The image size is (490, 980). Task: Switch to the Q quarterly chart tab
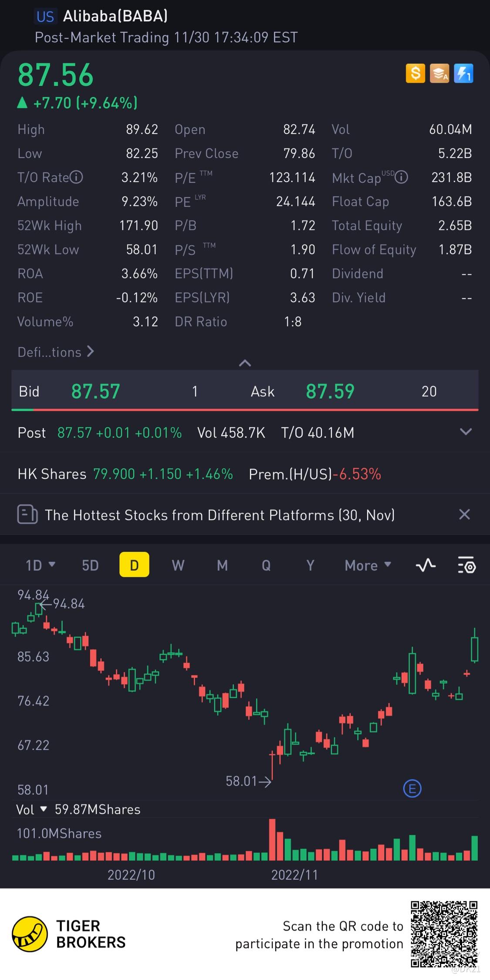[x=266, y=565]
